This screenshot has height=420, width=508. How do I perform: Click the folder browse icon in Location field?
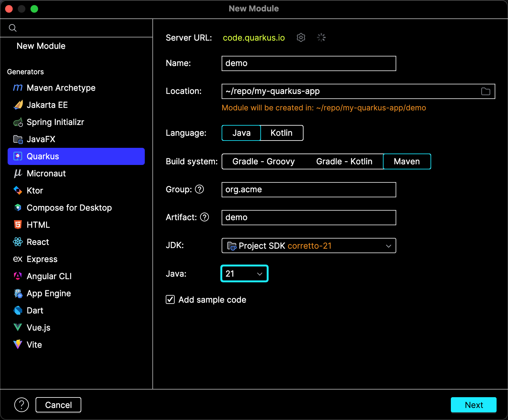click(485, 91)
